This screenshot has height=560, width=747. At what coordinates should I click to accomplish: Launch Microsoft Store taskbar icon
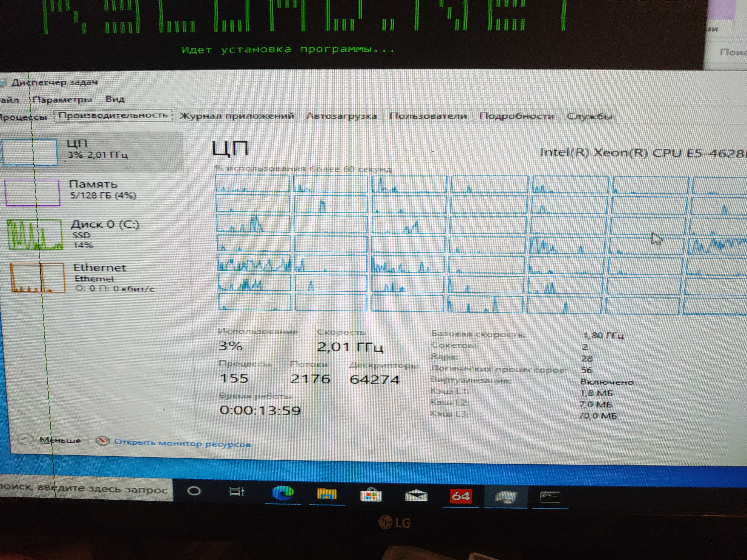point(371,496)
